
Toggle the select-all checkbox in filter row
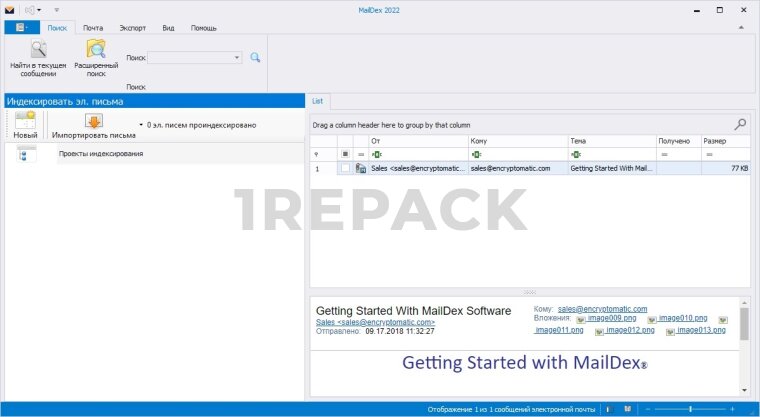[345, 154]
